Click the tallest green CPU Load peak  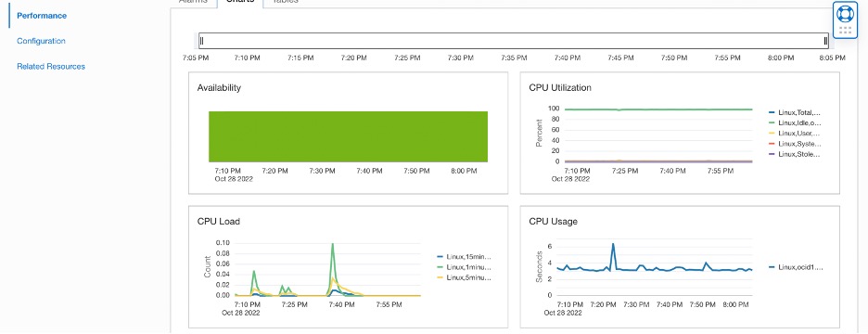[333, 244]
